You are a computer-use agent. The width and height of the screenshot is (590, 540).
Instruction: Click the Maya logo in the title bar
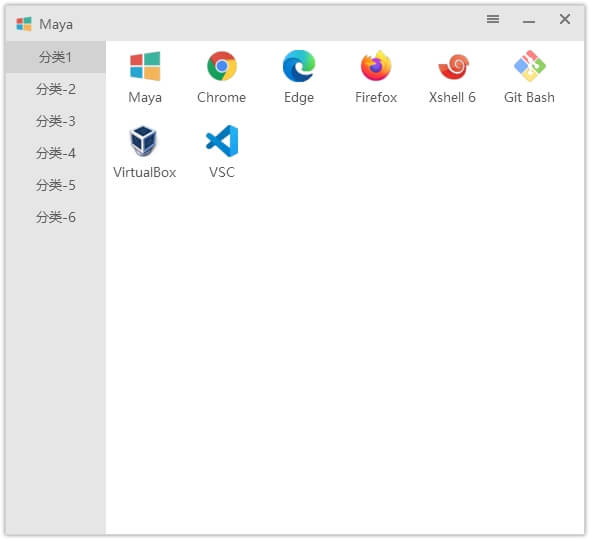[24, 24]
